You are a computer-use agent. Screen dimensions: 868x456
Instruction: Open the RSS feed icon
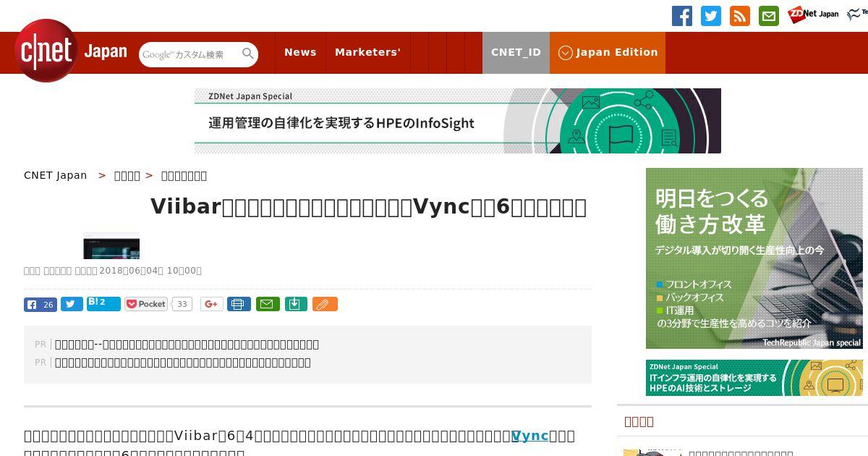(740, 16)
